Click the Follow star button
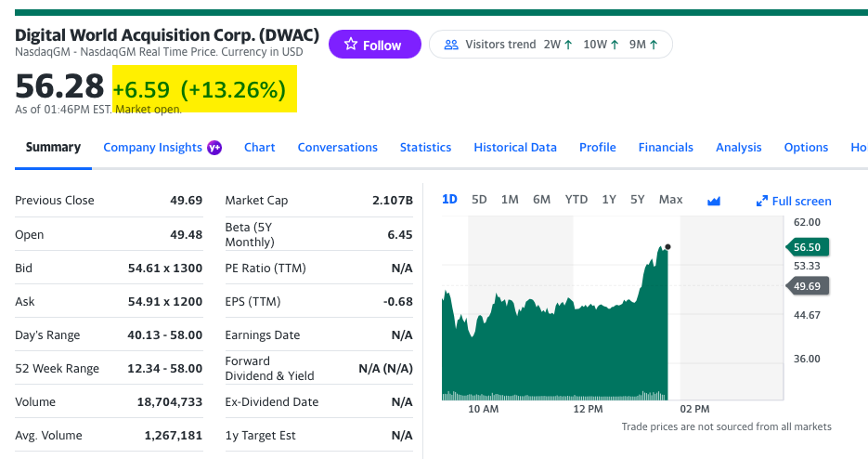 (375, 45)
